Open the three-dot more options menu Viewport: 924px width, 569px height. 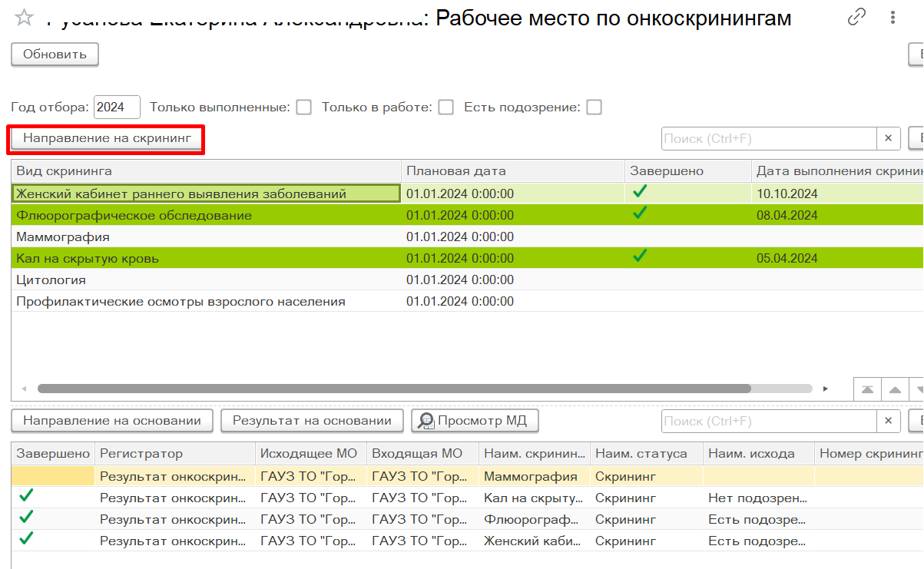892,17
